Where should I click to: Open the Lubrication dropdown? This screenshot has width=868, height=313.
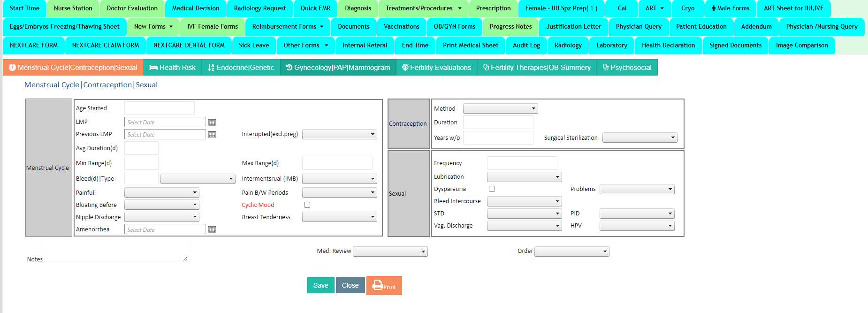pyautogui.click(x=524, y=177)
